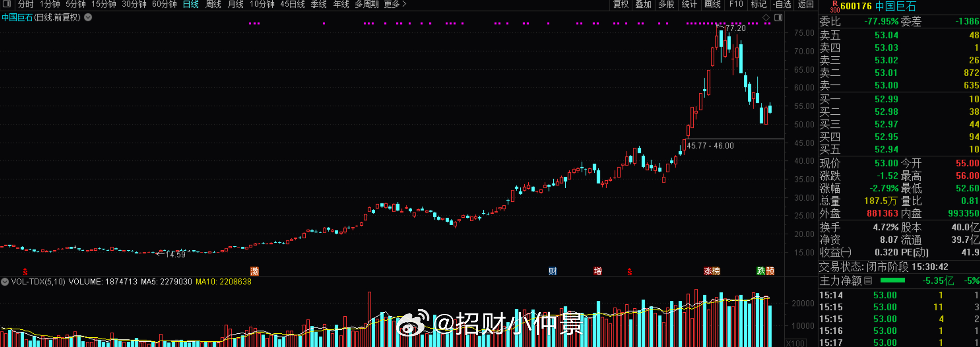The width and height of the screenshot is (980, 347).
Task: Select the 1分钟 period tab
Action: coord(50,4)
